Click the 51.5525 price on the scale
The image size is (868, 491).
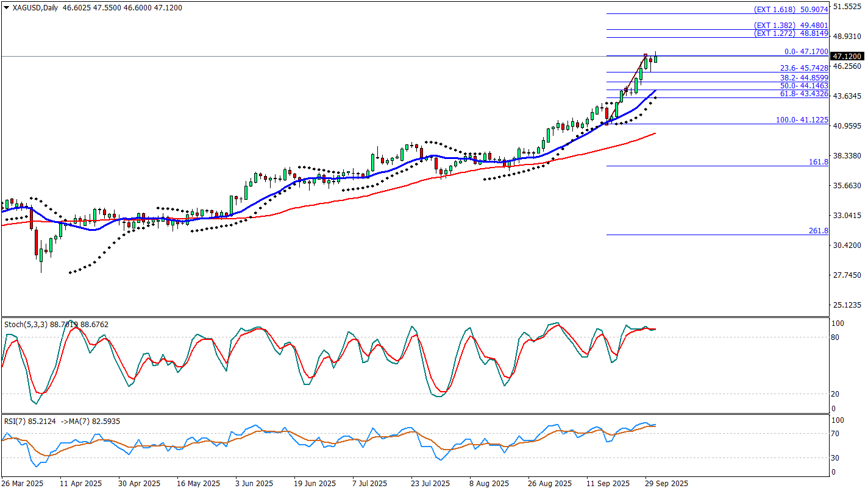tap(847, 7)
